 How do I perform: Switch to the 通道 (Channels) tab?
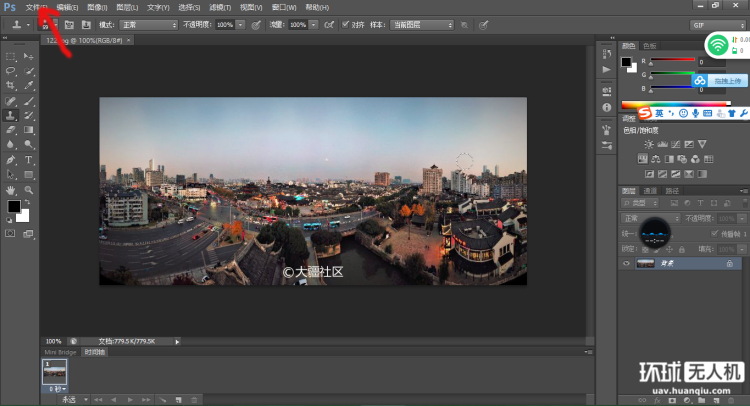click(x=650, y=190)
